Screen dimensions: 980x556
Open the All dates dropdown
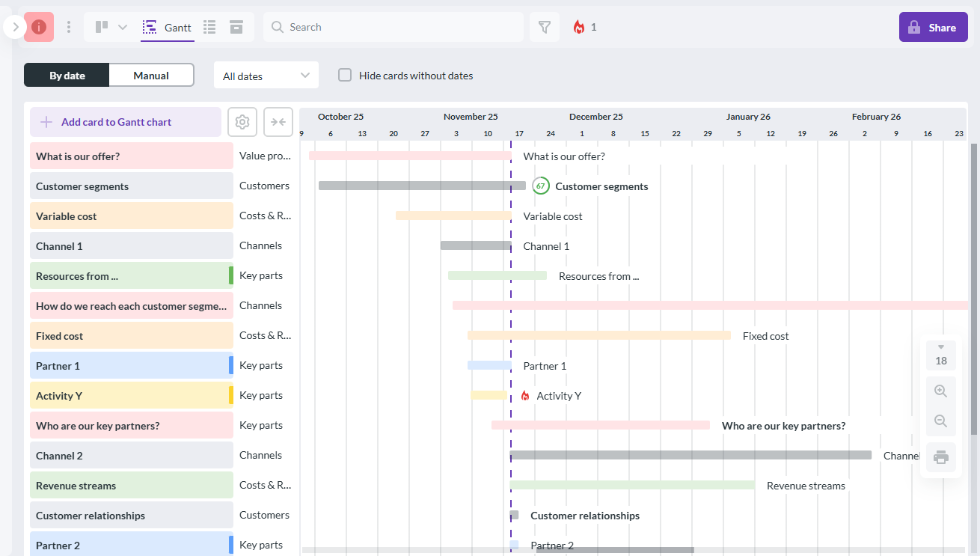[x=266, y=75]
